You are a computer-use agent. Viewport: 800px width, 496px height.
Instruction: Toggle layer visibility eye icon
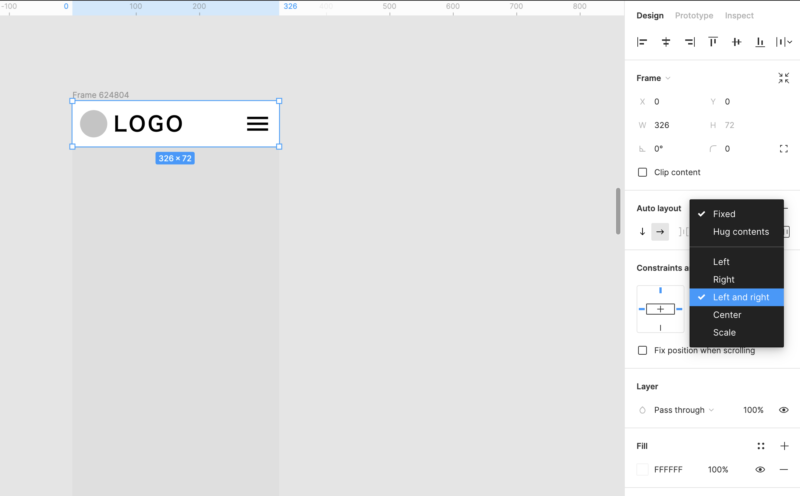click(x=784, y=410)
